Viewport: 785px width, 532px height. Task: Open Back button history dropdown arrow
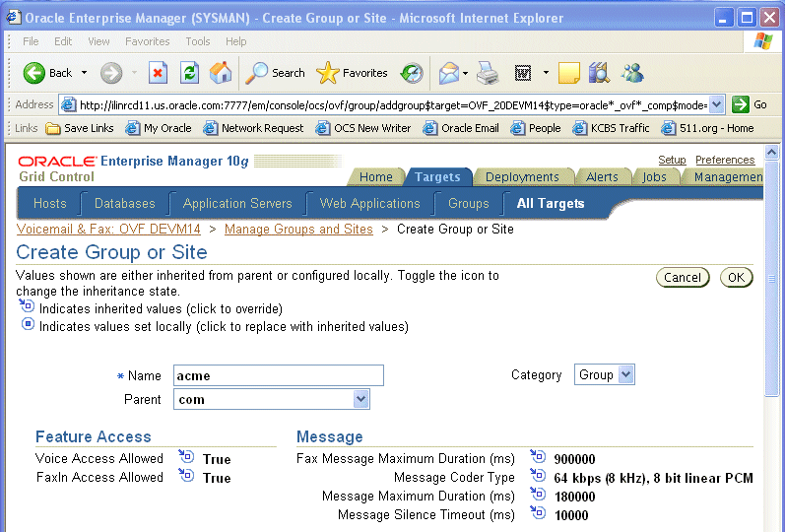click(84, 73)
